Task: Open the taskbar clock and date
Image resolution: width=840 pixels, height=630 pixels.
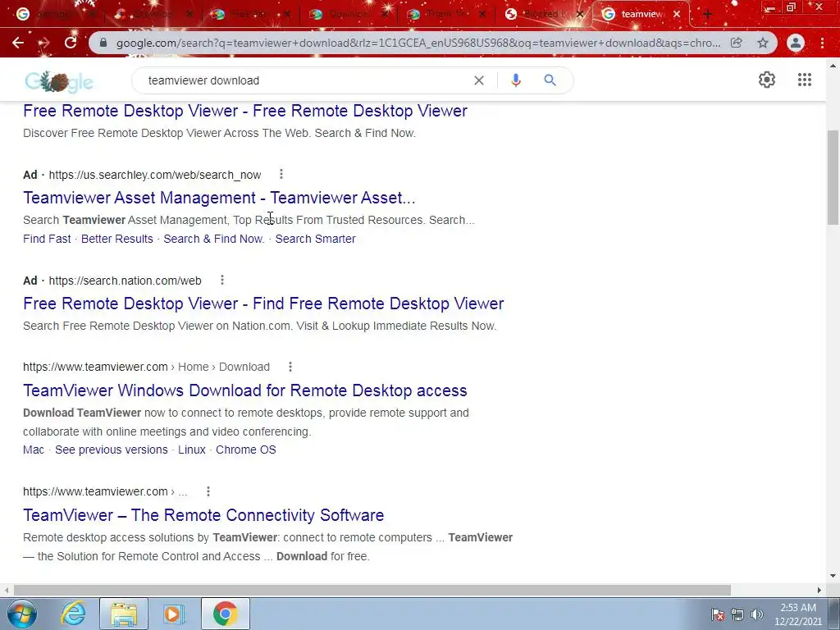Action: coord(797,614)
